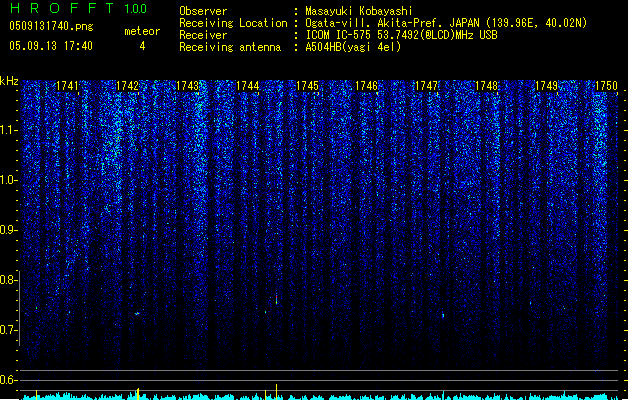Screen dimensions: 629x400
Task: Click the date stamp 05.09.13 17:40
Action: 51,46
